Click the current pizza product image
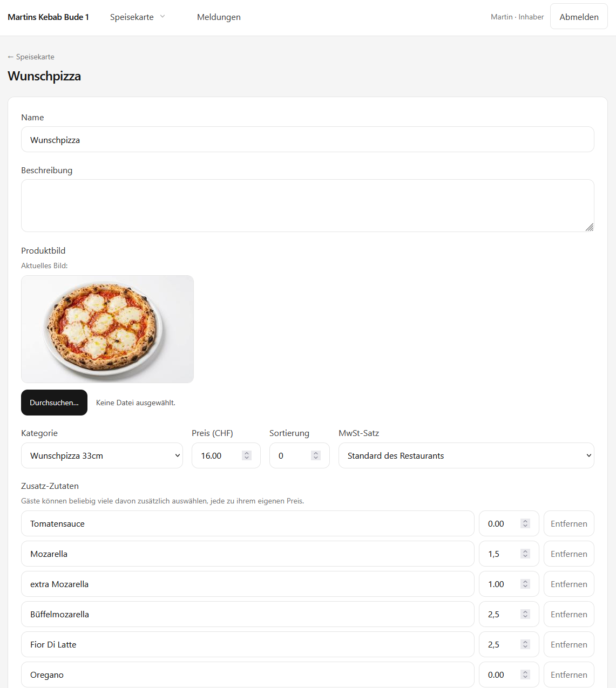Viewport: 616px width, 688px height. [107, 329]
